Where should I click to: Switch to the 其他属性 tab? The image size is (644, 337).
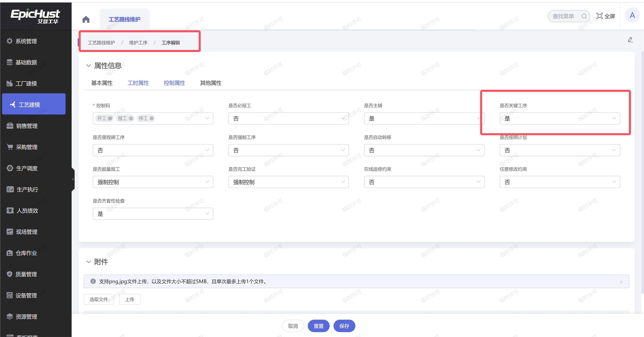point(210,83)
